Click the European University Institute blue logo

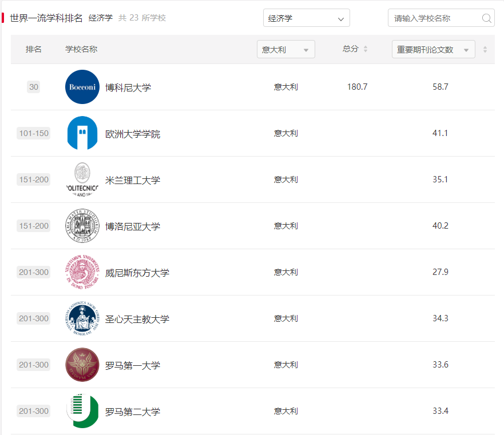(82, 133)
